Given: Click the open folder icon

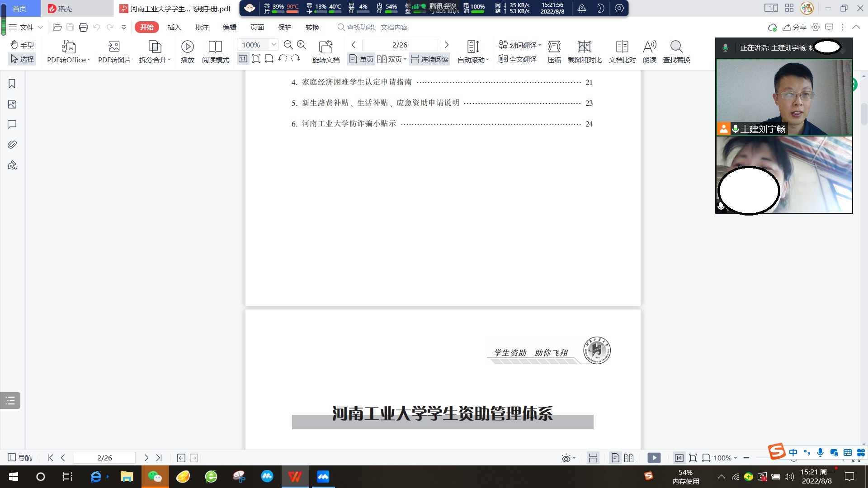Looking at the screenshot, I should [x=57, y=27].
